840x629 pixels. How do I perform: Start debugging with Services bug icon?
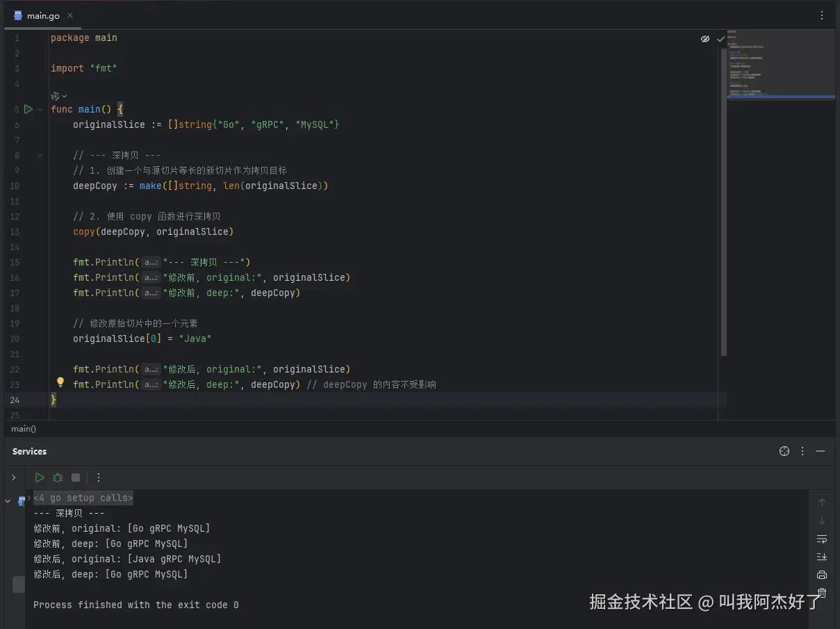[x=58, y=477]
